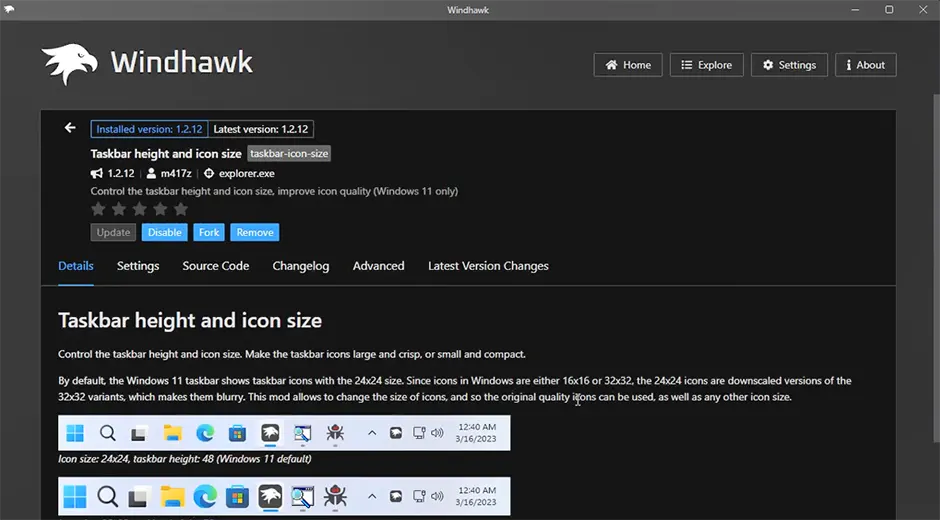
Task: Click the explorer.exe process label
Action: click(246, 173)
